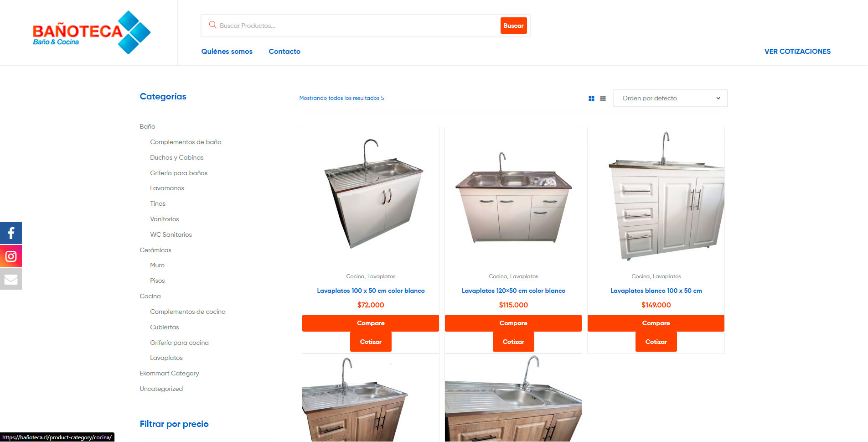
Task: Open the Grifería para cocina category
Action: click(x=179, y=343)
